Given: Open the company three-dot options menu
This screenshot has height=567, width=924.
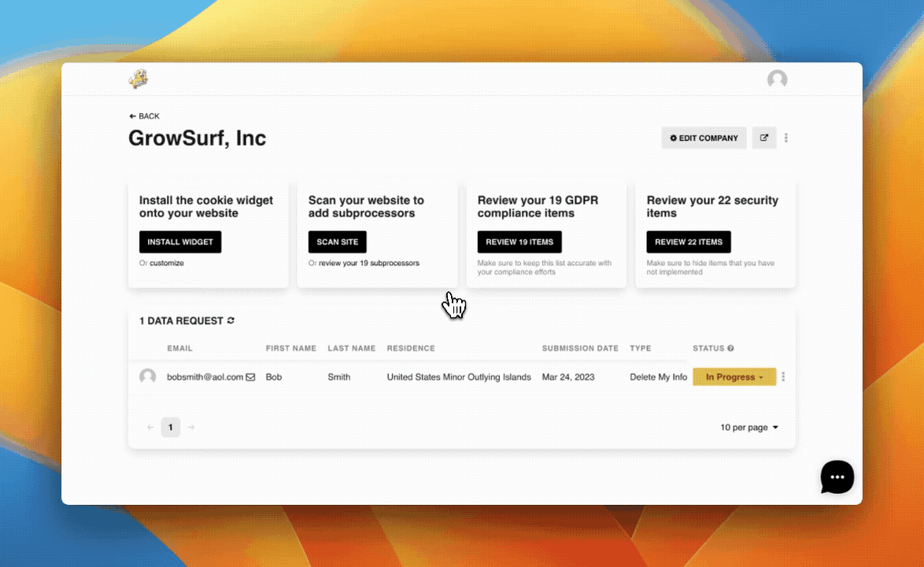Looking at the screenshot, I should pos(786,138).
